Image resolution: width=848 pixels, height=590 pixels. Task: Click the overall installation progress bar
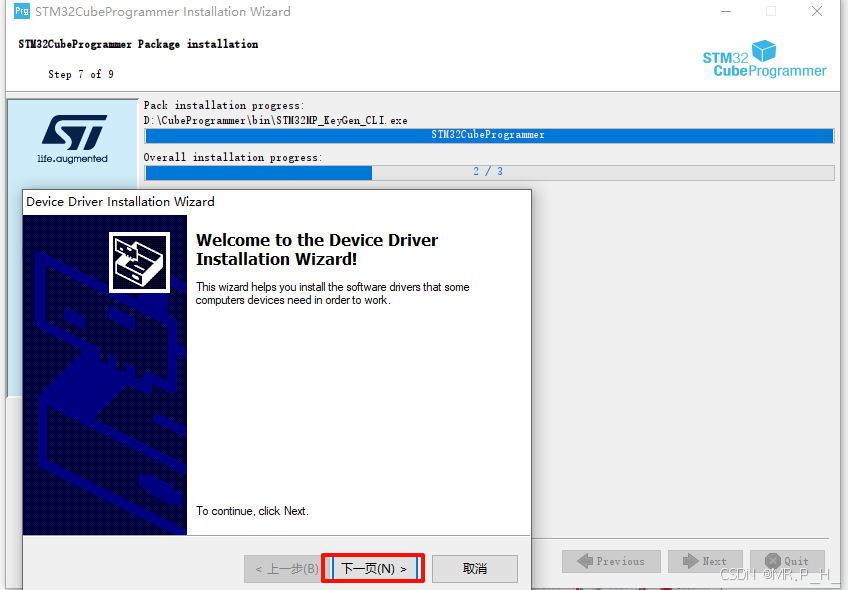coord(489,173)
